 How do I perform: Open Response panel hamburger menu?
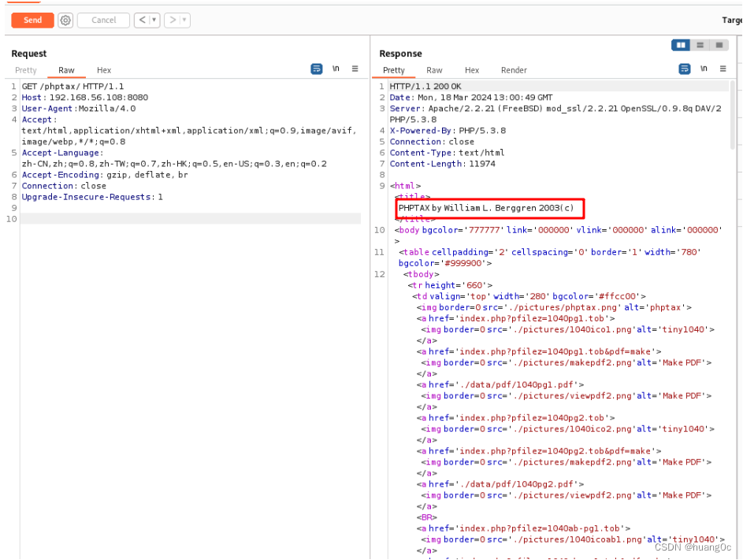[723, 69]
